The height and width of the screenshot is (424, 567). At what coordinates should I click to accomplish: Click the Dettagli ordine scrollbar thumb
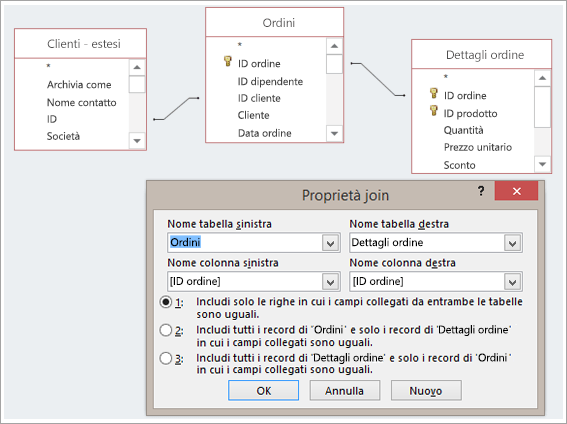542,107
